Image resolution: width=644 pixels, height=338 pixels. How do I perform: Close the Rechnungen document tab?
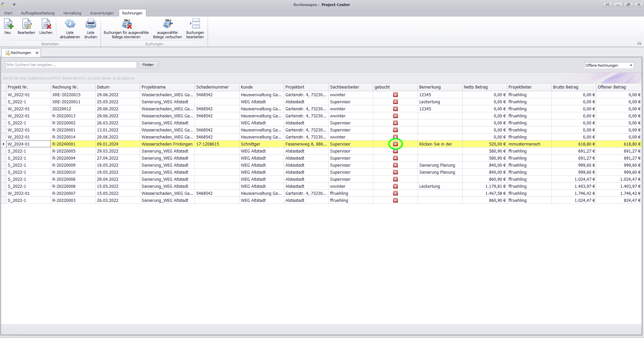pos(37,53)
